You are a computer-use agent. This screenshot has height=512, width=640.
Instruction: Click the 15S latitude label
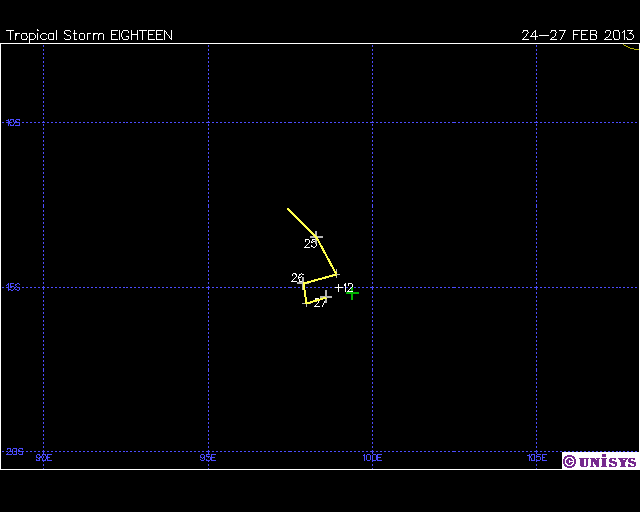click(x=13, y=287)
